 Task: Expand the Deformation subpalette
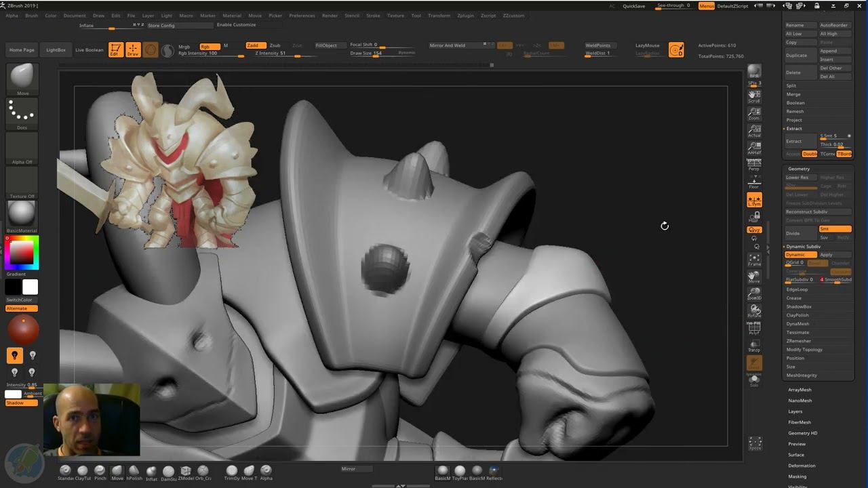(802, 466)
